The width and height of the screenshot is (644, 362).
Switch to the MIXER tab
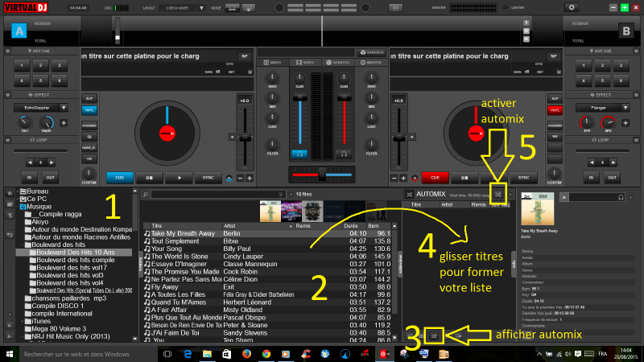pos(273,63)
